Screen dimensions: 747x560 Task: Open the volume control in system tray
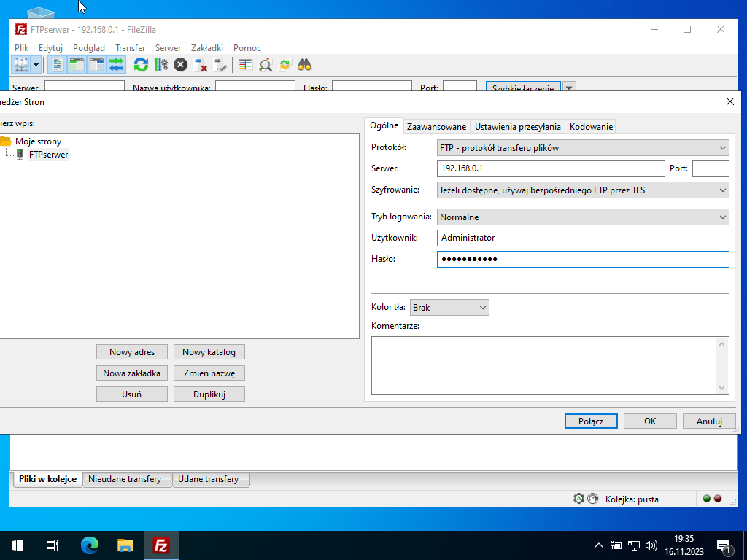click(x=651, y=545)
